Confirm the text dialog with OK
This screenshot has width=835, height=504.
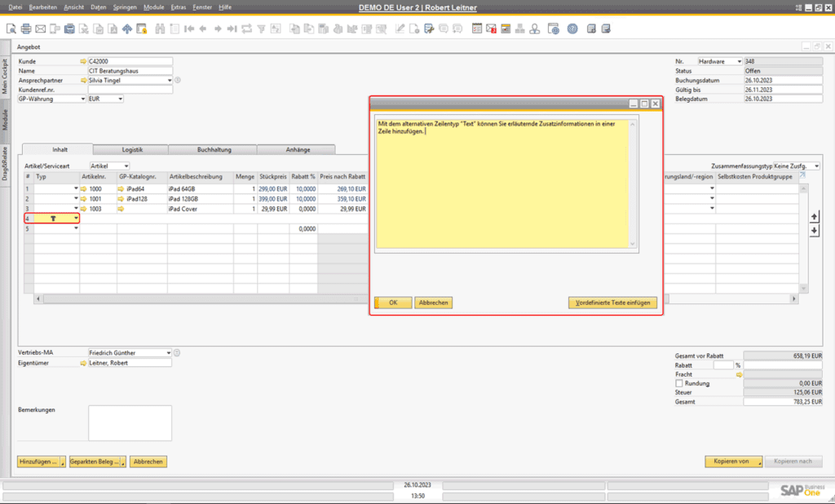pos(392,303)
